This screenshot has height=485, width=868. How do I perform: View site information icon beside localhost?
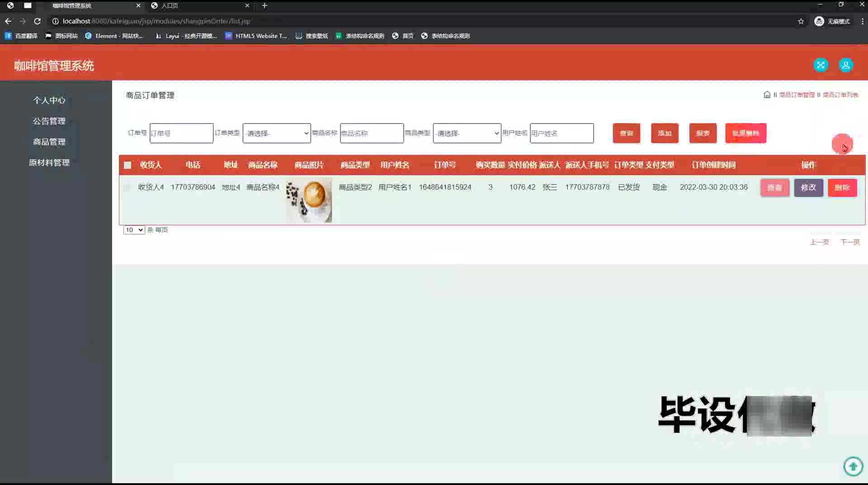pyautogui.click(x=55, y=21)
